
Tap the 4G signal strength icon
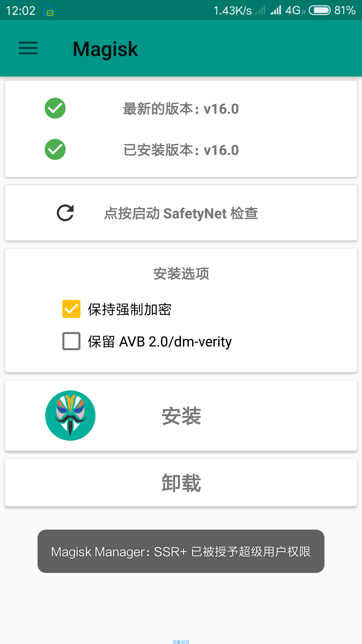pos(276,10)
